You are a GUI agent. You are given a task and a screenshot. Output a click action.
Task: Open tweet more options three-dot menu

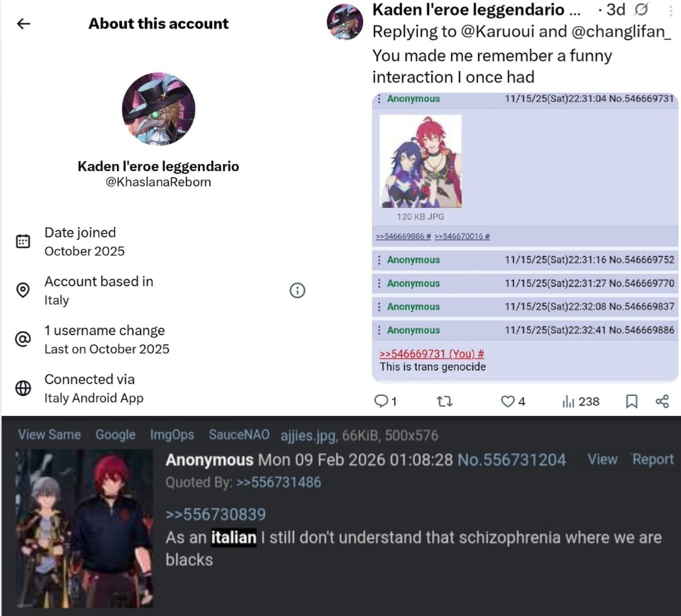670,11
